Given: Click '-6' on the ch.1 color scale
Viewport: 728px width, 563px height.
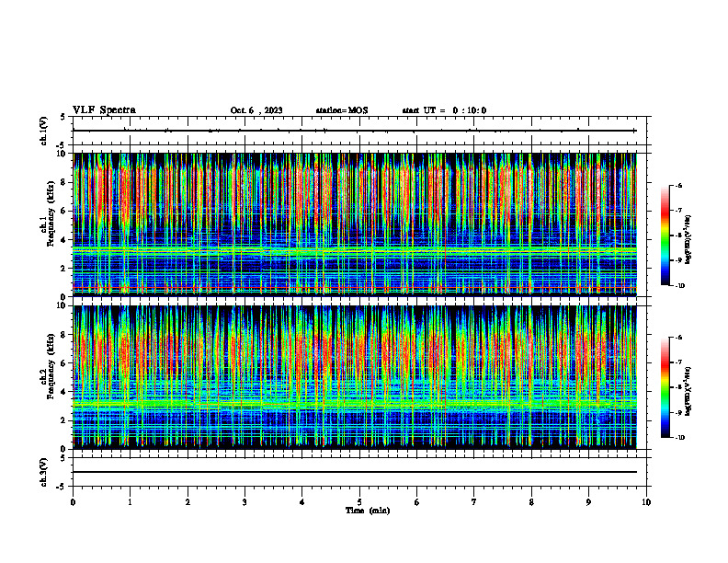Looking at the screenshot, I should [678, 186].
